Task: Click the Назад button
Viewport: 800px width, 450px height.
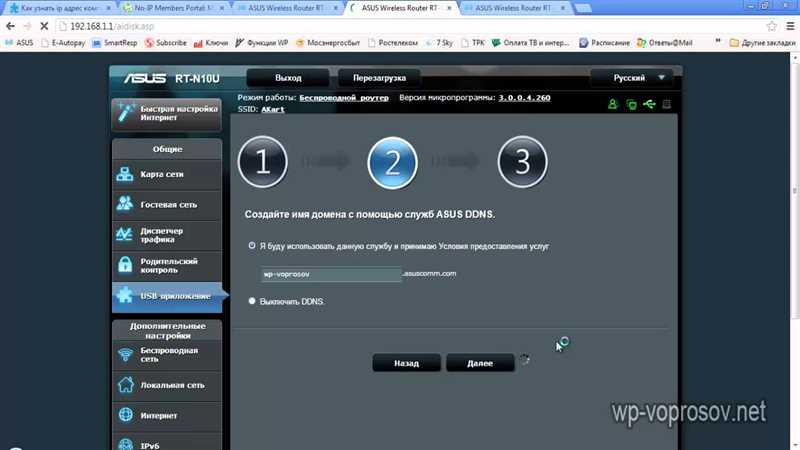Action: pyautogui.click(x=406, y=363)
